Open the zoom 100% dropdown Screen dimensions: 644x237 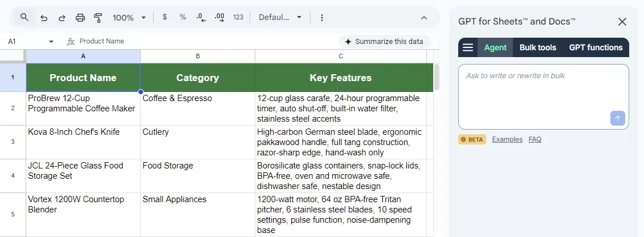click(129, 18)
